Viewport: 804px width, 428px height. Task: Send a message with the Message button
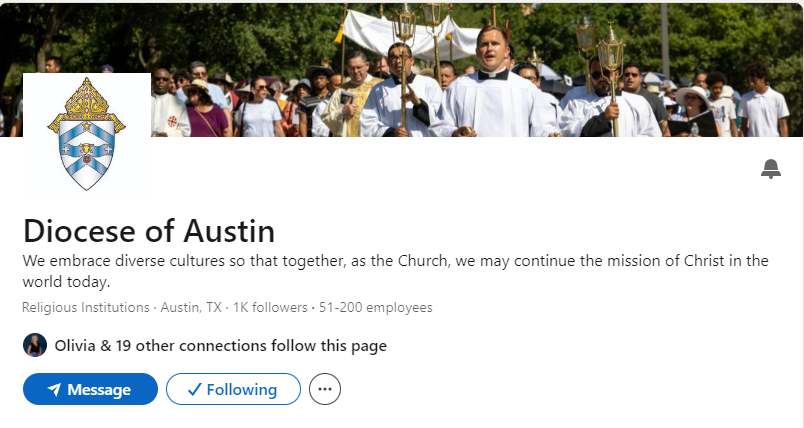[x=90, y=389]
